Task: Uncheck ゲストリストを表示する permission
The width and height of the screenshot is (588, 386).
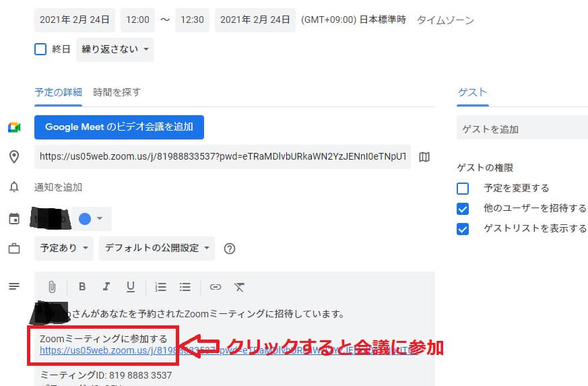Action: tap(463, 229)
